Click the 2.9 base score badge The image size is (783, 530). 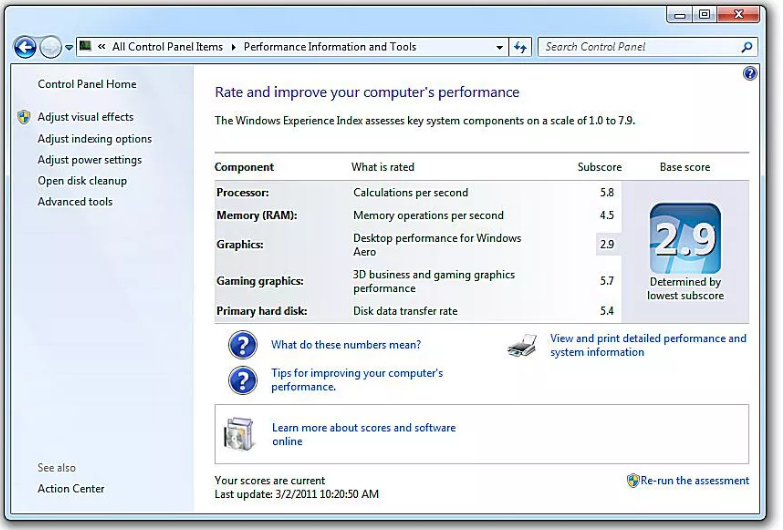[685, 239]
